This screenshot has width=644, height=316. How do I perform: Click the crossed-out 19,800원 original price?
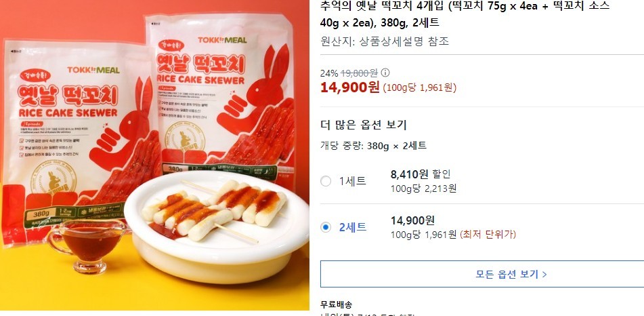point(360,73)
